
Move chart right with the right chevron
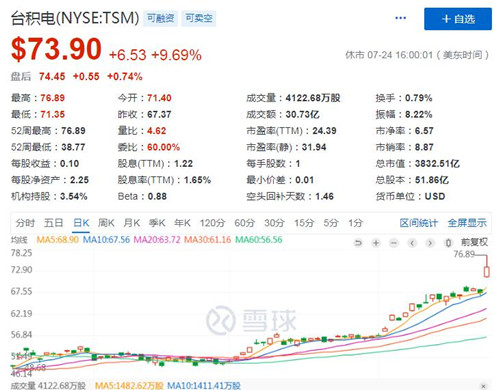[x=430, y=243]
